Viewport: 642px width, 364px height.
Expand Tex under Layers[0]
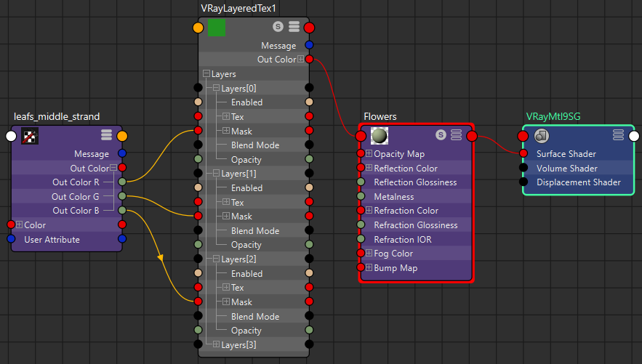pos(226,116)
